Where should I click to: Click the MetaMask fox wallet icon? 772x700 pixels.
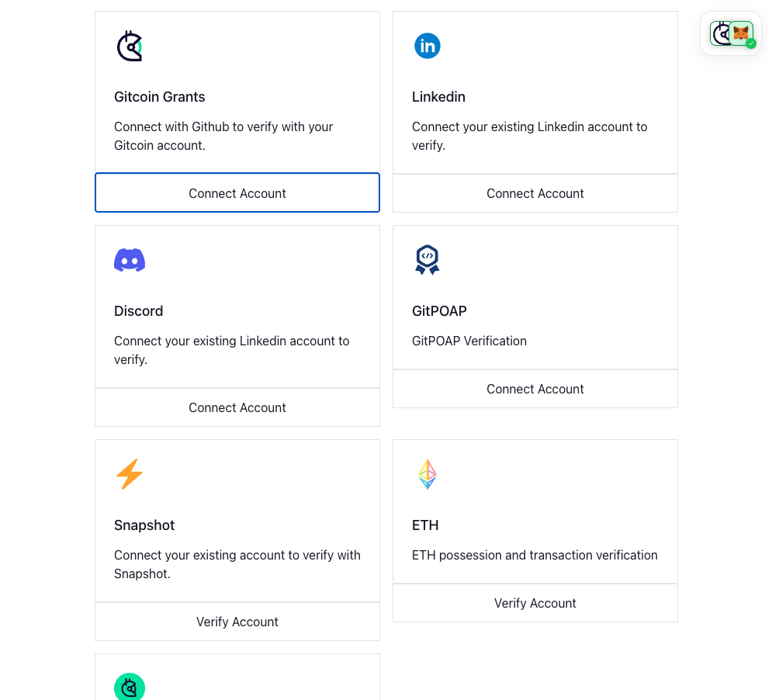click(x=741, y=33)
